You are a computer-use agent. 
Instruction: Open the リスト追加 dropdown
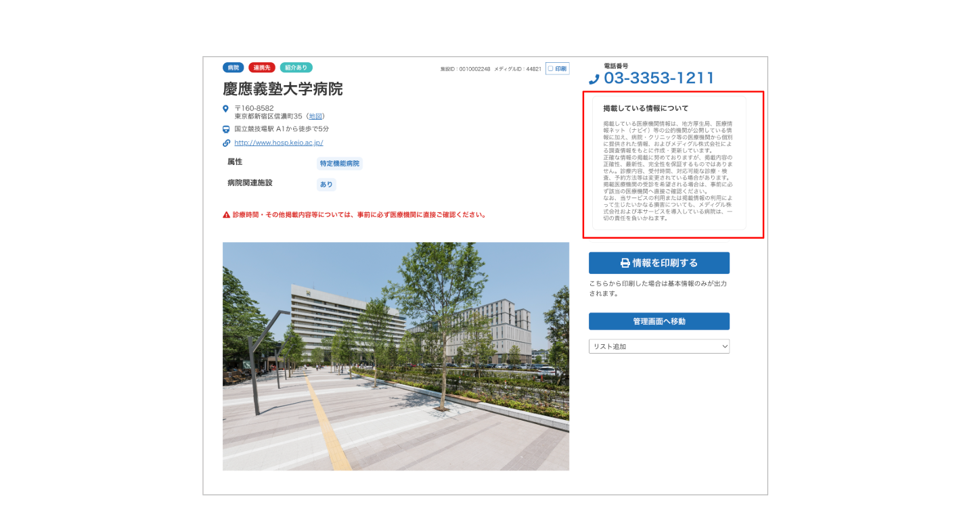[x=659, y=346]
